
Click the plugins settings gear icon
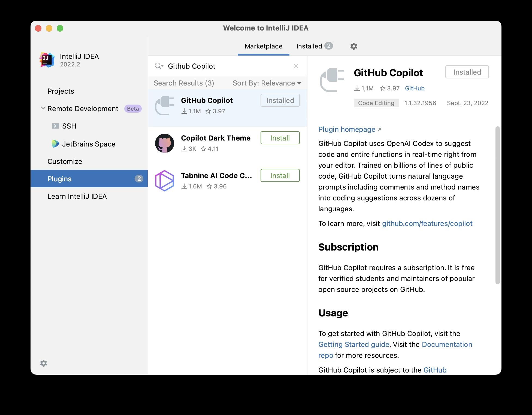click(353, 46)
